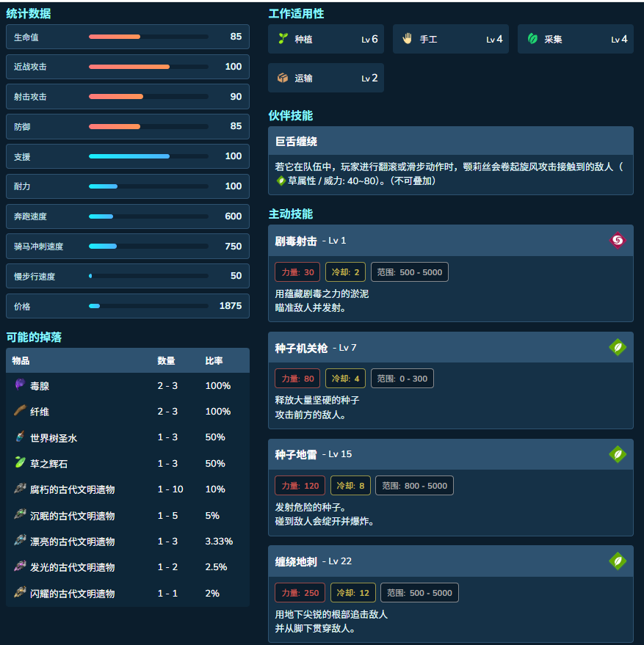
Task: Click the 种植 planting sprout icon
Action: click(283, 39)
